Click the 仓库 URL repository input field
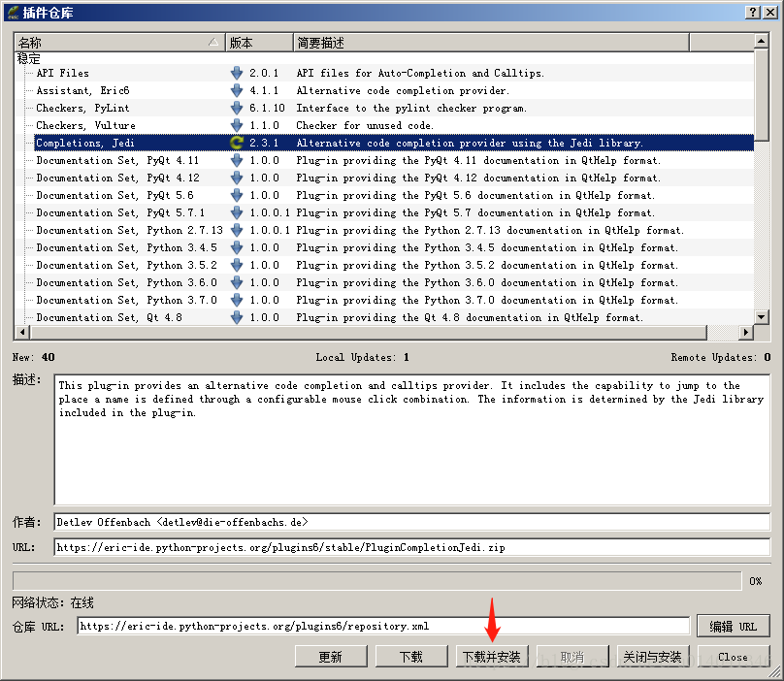The height and width of the screenshot is (681, 784). [383, 626]
